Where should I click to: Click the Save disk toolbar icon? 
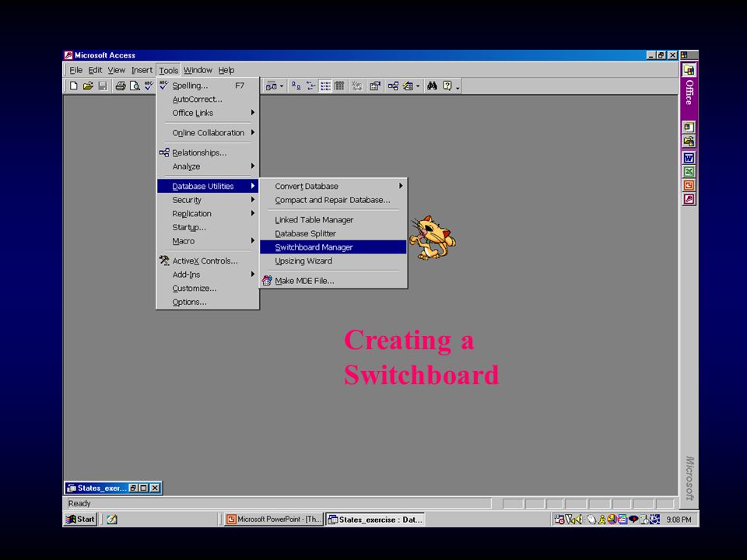(x=103, y=86)
